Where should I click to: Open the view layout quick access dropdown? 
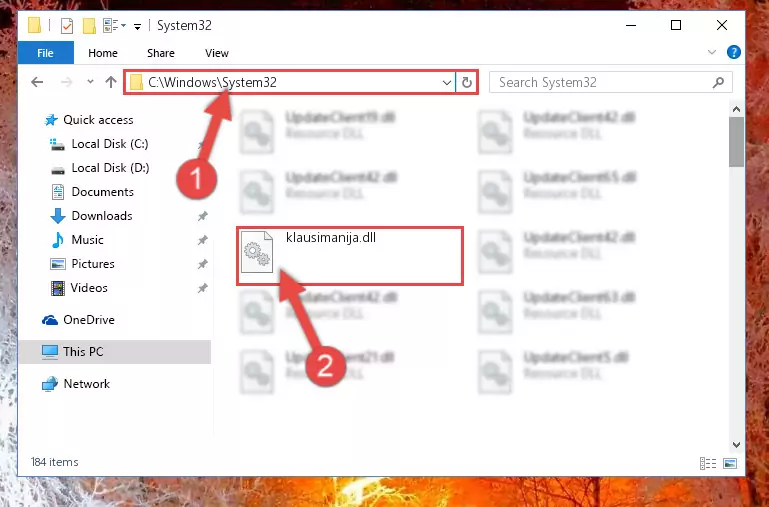[114, 25]
